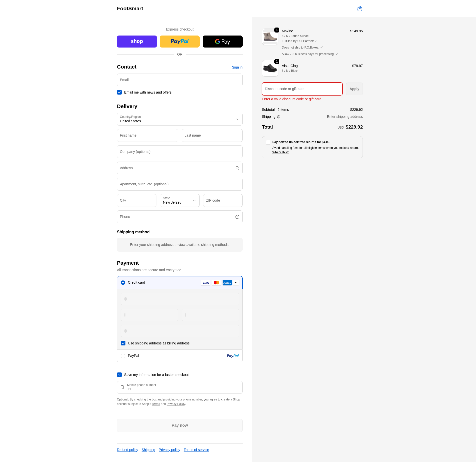This screenshot has width=476, height=462.
Task: Open the Country/Region dropdown
Action: [179, 119]
